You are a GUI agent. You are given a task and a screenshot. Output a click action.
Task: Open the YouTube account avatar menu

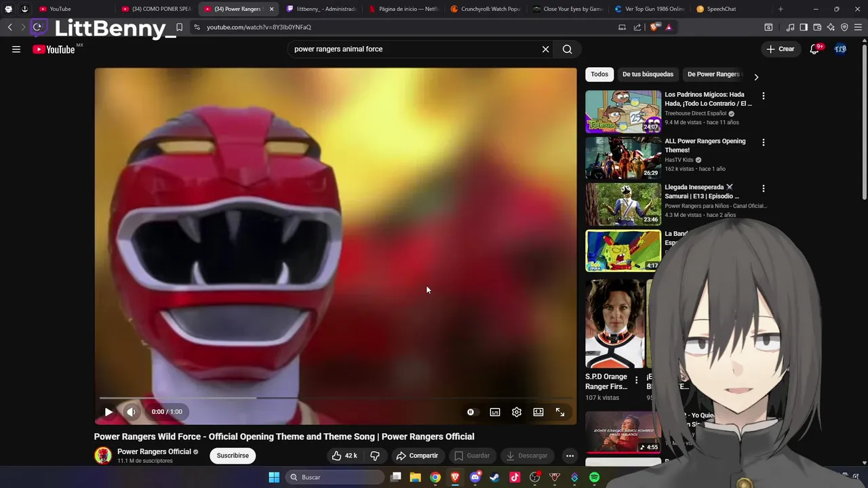840,49
